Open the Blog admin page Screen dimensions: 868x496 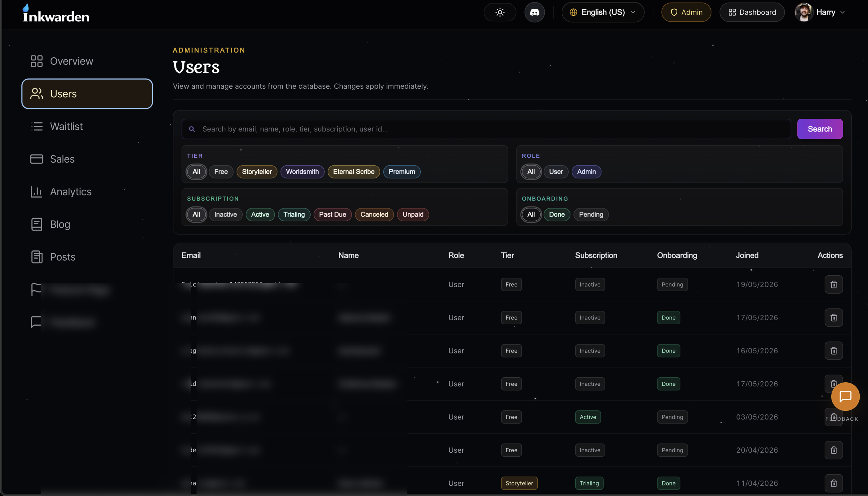coord(60,225)
